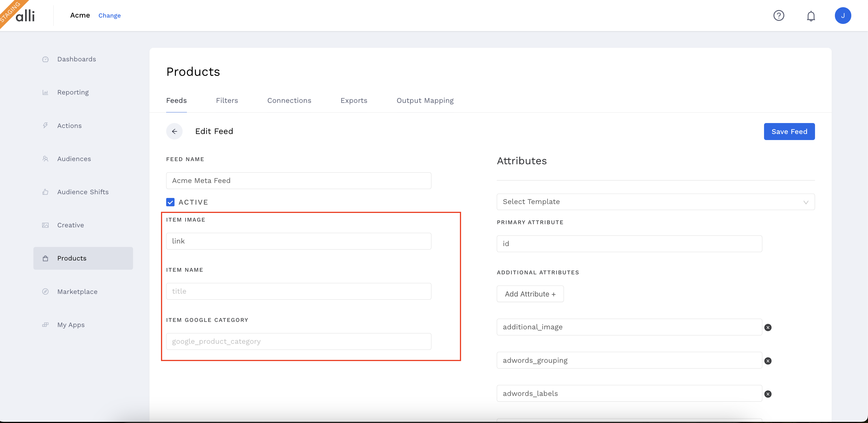
Task: Uncheck the ACTIVE checkbox
Action: 170,202
